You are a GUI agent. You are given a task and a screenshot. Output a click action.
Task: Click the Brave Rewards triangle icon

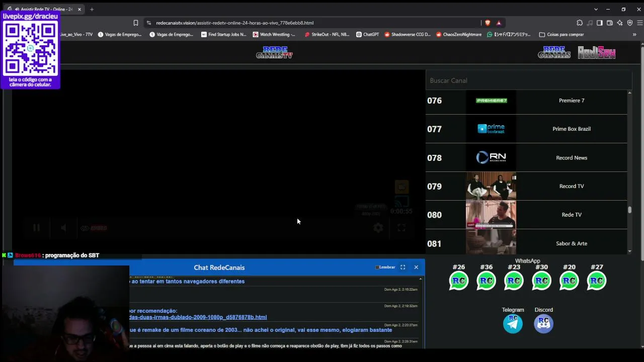click(499, 23)
